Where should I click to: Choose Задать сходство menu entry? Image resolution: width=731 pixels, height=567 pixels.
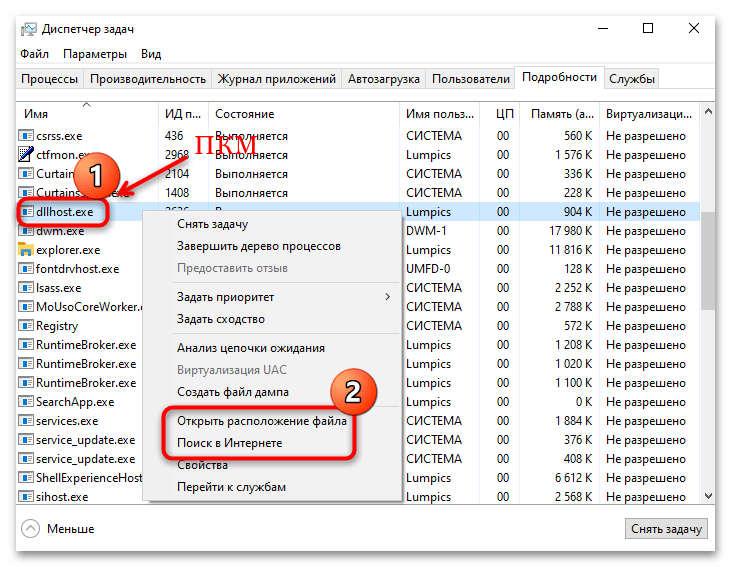(221, 319)
